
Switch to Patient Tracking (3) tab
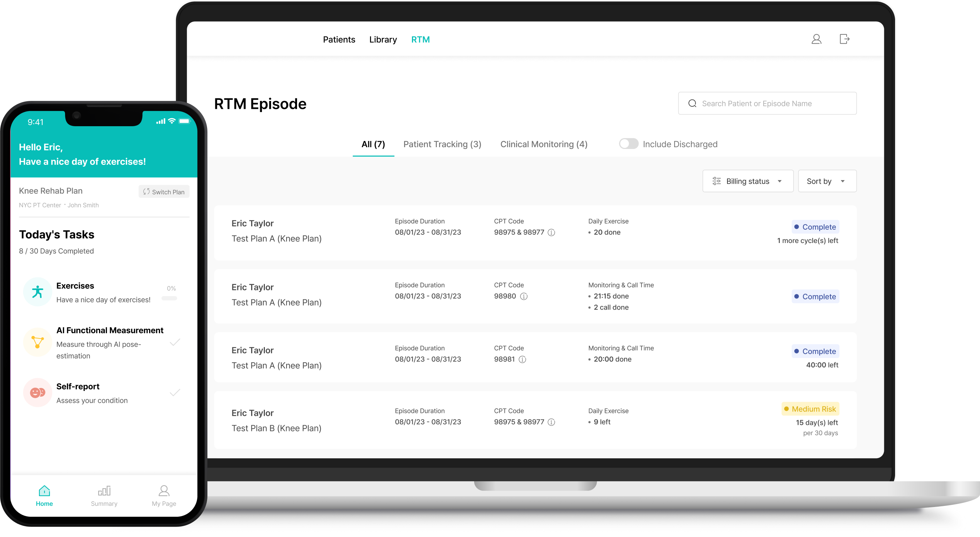pyautogui.click(x=442, y=144)
